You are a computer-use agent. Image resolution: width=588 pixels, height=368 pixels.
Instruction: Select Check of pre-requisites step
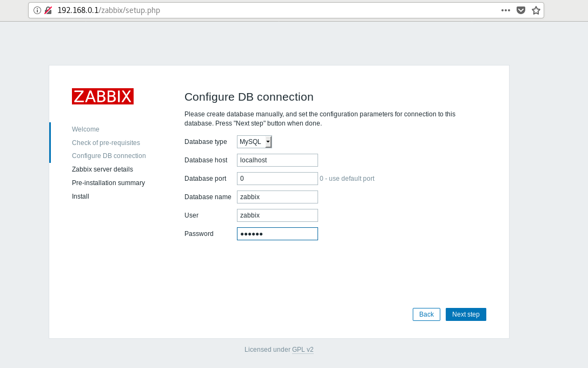point(105,142)
